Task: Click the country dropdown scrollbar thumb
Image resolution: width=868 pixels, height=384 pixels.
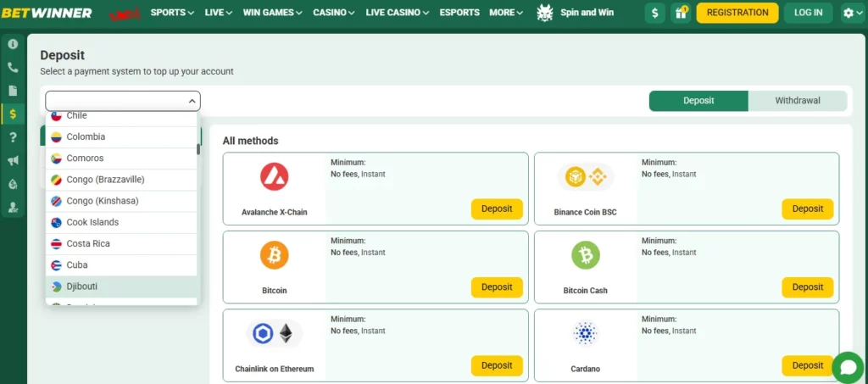Action: 198,149
